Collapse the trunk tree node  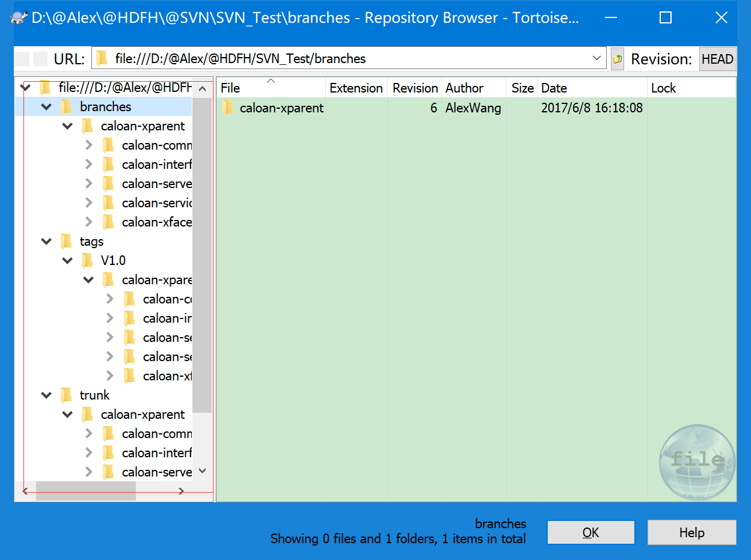46,395
